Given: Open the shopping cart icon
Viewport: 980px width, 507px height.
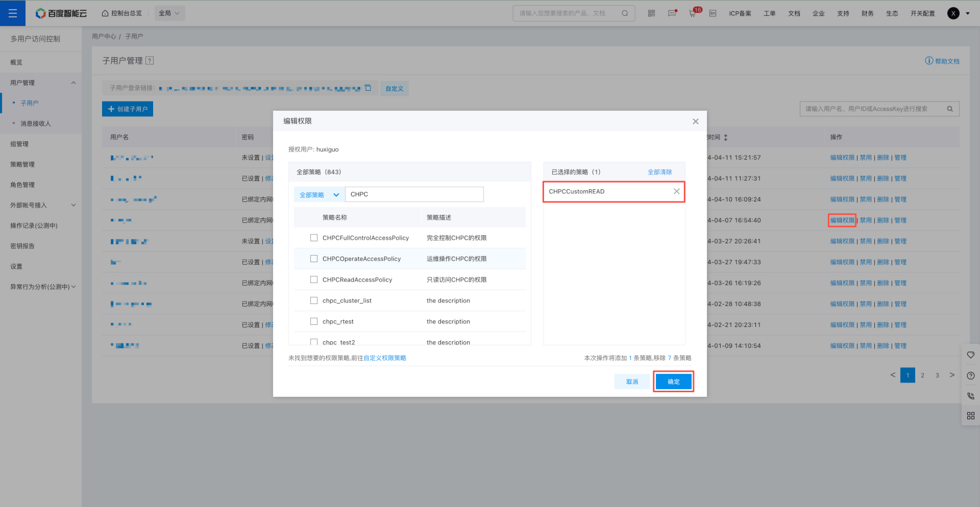Looking at the screenshot, I should [693, 13].
